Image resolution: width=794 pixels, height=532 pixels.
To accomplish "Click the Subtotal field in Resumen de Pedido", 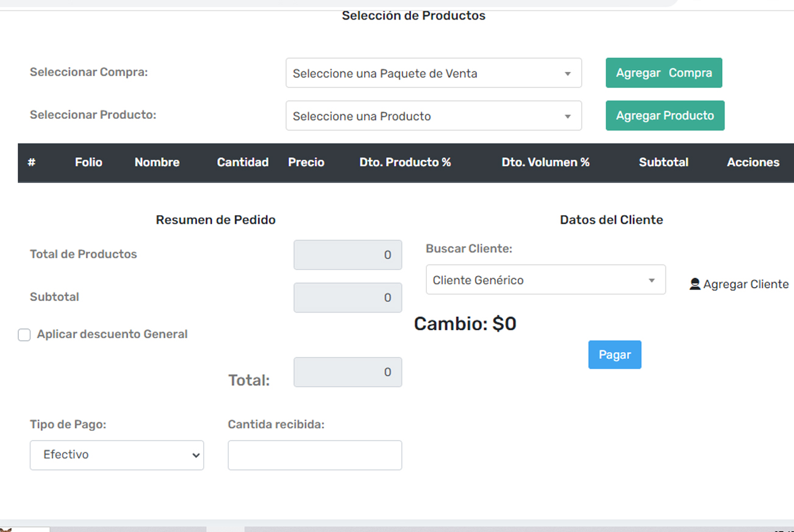I will tap(348, 298).
